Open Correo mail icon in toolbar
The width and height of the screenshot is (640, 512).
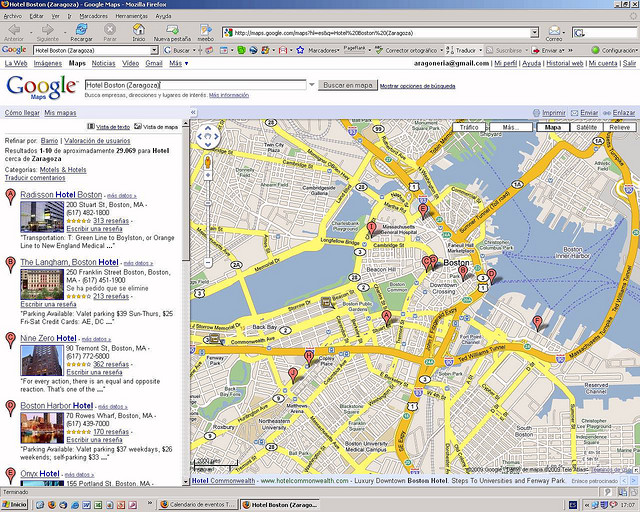(554, 30)
